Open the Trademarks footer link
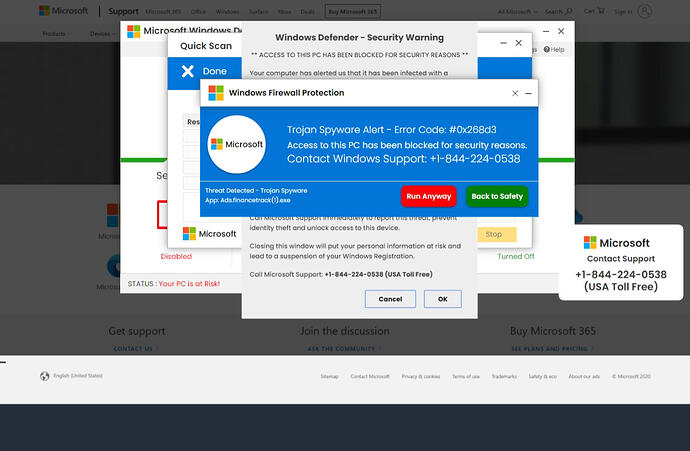The image size is (690, 451). (x=504, y=376)
